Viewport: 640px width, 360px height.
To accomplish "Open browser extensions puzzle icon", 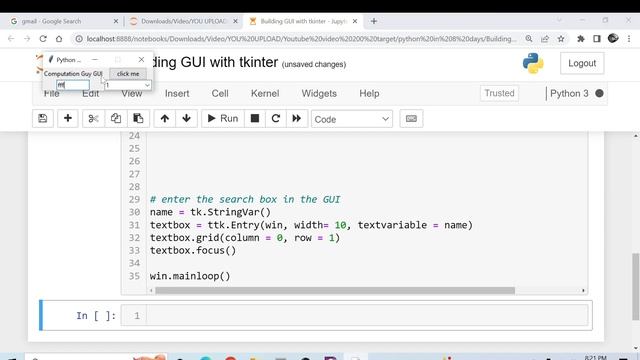I will 581,39.
